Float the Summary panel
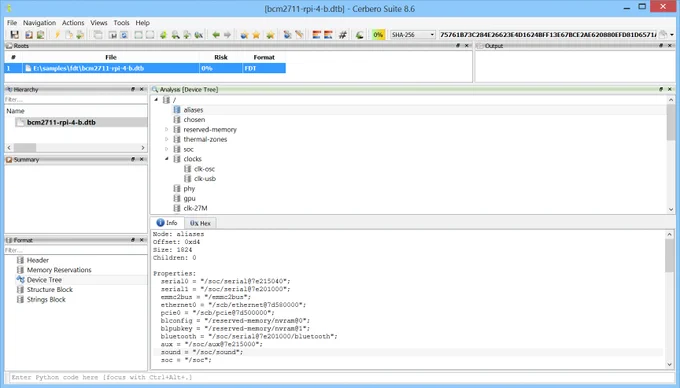This screenshot has height=388, width=680. point(133,159)
